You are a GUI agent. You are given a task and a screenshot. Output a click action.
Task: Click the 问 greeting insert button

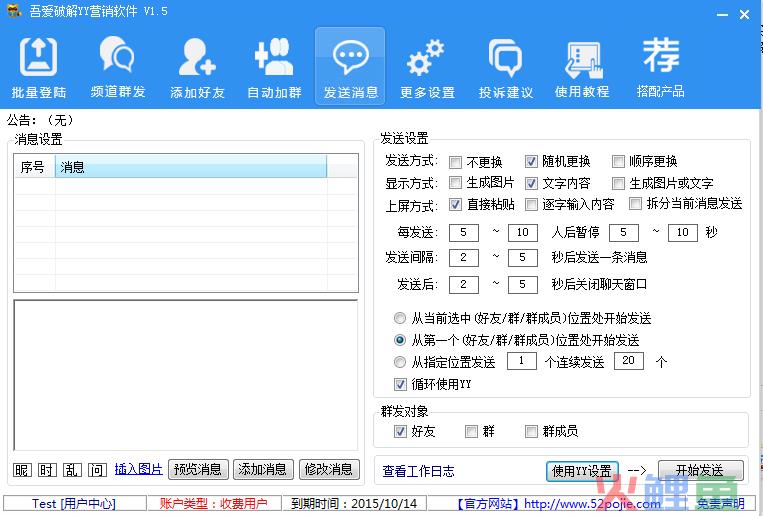click(x=97, y=470)
